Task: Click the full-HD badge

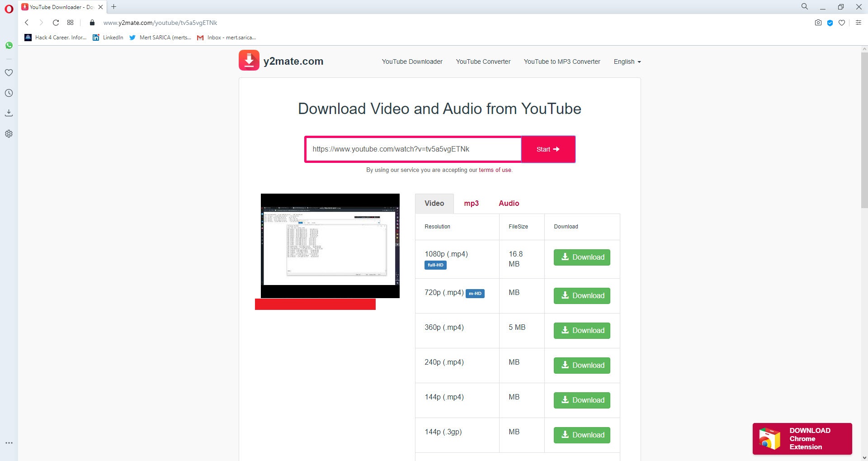Action: click(435, 265)
